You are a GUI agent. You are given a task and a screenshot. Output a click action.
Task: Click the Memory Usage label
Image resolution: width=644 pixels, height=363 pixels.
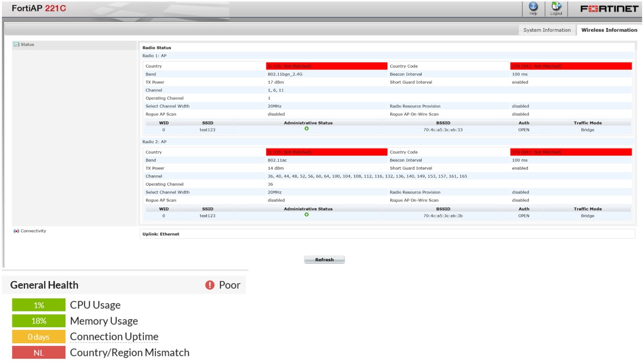pyautogui.click(x=104, y=321)
